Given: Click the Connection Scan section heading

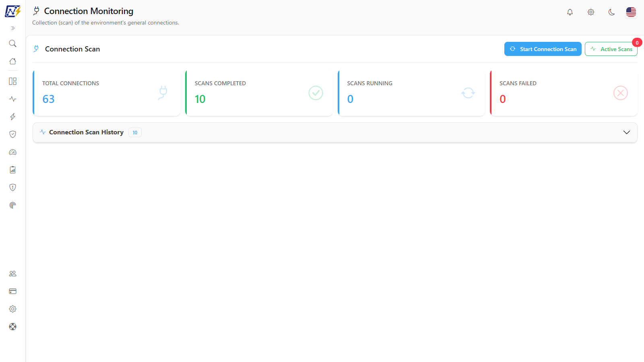Looking at the screenshot, I should (72, 49).
